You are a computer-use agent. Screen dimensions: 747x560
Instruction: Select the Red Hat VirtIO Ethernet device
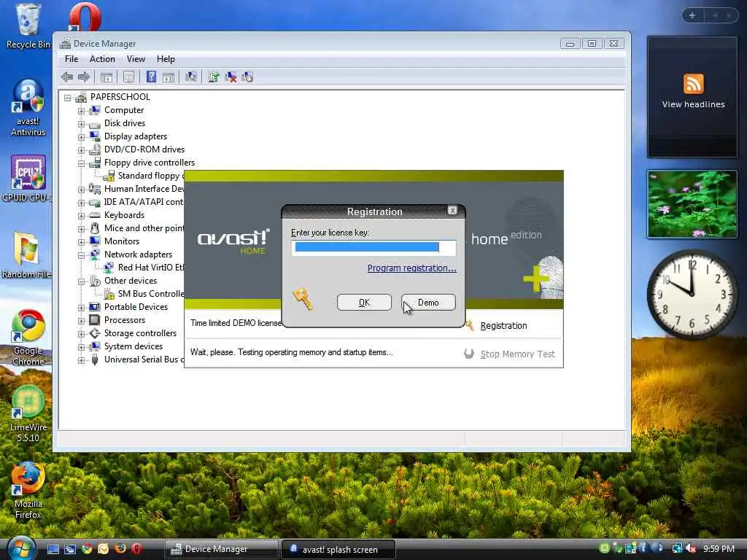(x=150, y=268)
